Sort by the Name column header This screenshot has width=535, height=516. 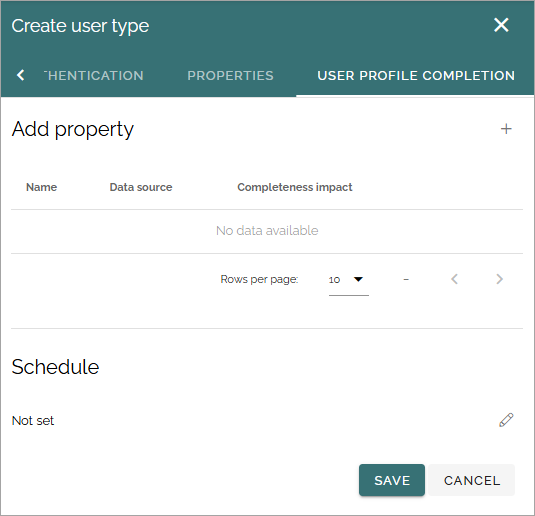pyautogui.click(x=41, y=187)
